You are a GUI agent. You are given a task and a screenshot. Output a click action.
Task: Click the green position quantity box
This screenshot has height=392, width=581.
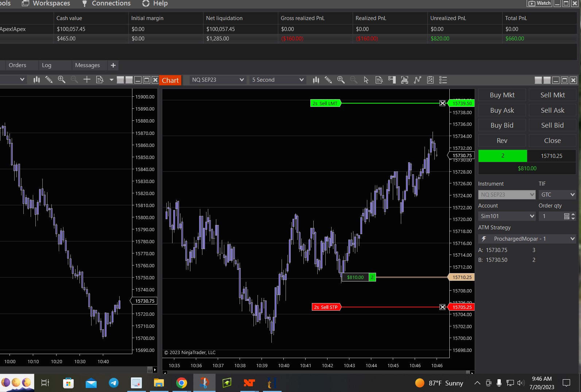tap(502, 156)
